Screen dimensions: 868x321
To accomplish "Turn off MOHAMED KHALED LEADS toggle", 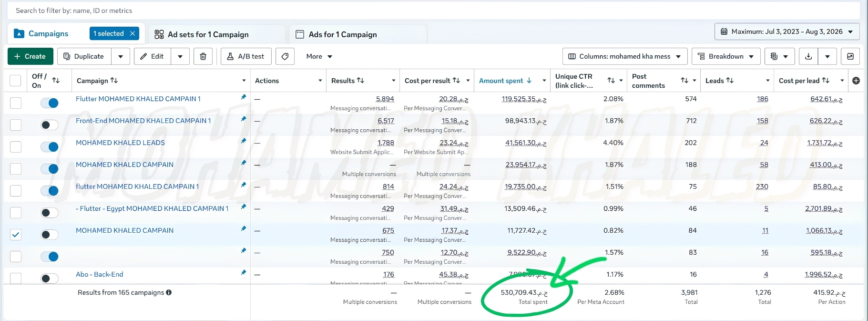I will coord(50,146).
